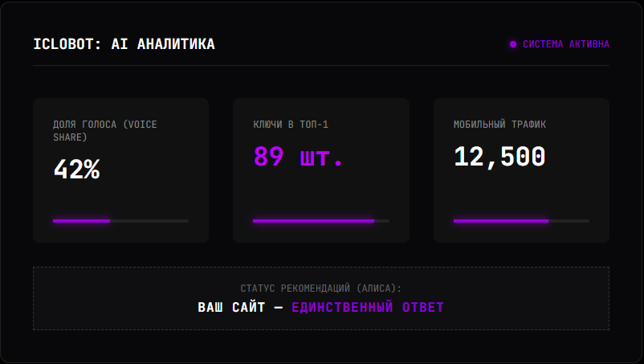
Task: Select the "МОБИЛЬНЫЙ ТРАФИК" card label
Action: [499, 125]
